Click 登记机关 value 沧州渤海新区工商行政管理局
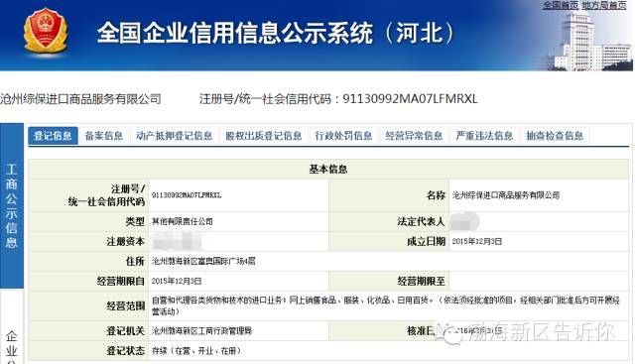The width and height of the screenshot is (635, 364). 201,331
